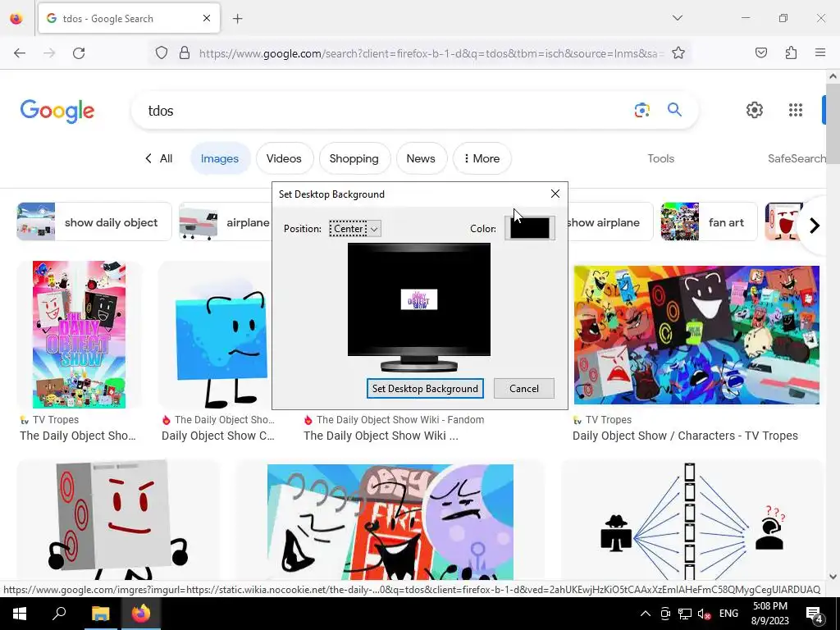The image size is (840, 630).
Task: Open the Save to Pocket icon
Action: click(760, 52)
